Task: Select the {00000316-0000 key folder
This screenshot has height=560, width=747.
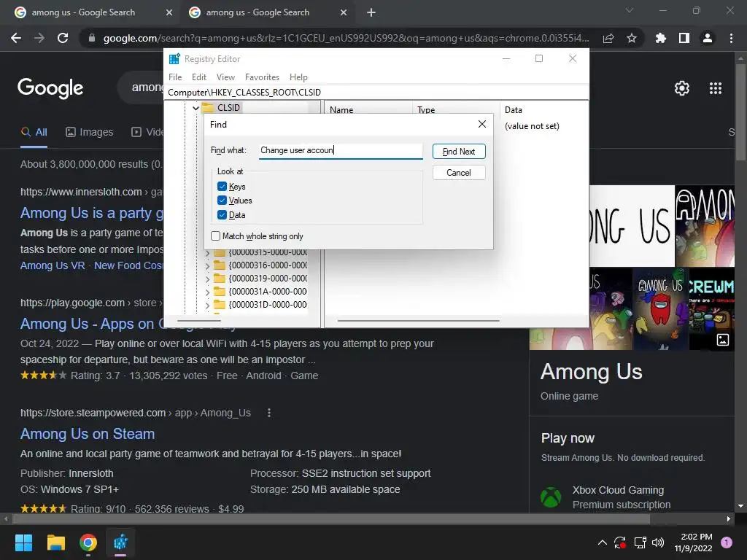Action: 260,265
